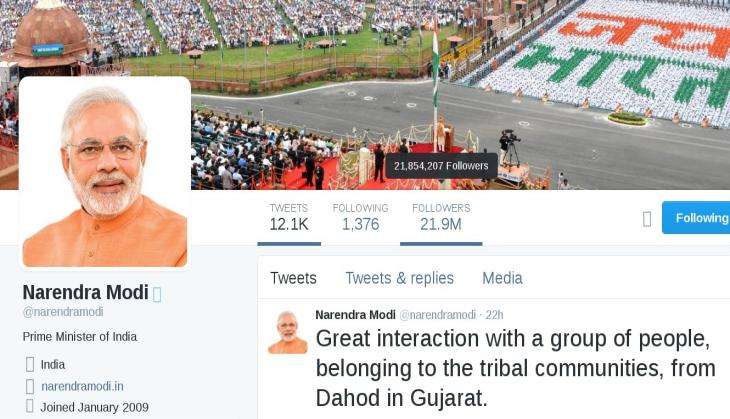Switch to the Media tab
The image size is (730, 419).
tap(502, 278)
